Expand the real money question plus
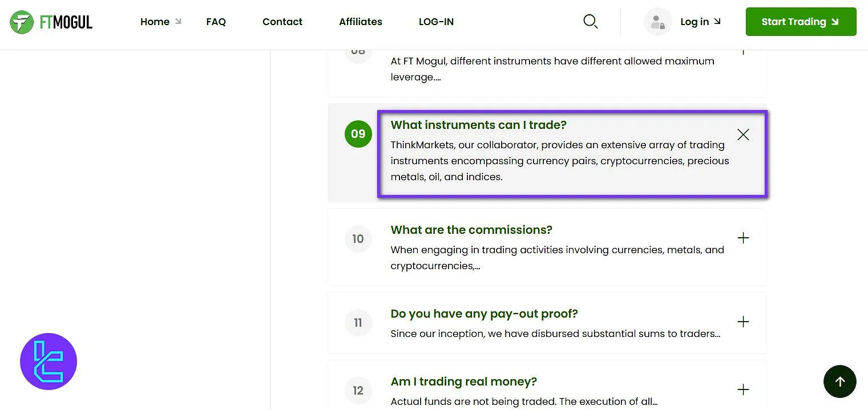The height and width of the screenshot is (410, 868). pos(743,389)
